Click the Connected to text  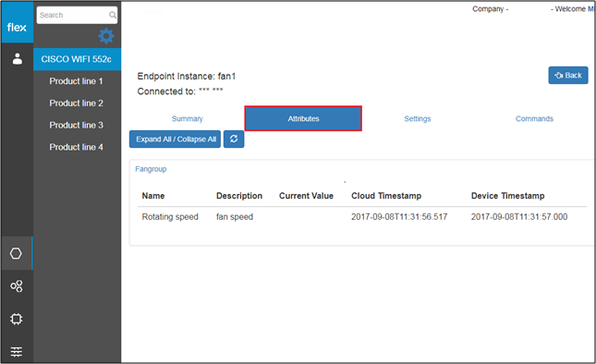[180, 91]
